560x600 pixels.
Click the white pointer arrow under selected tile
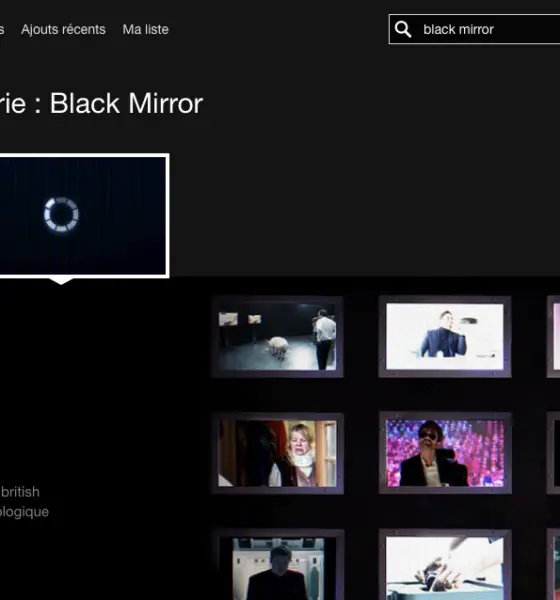(x=61, y=281)
